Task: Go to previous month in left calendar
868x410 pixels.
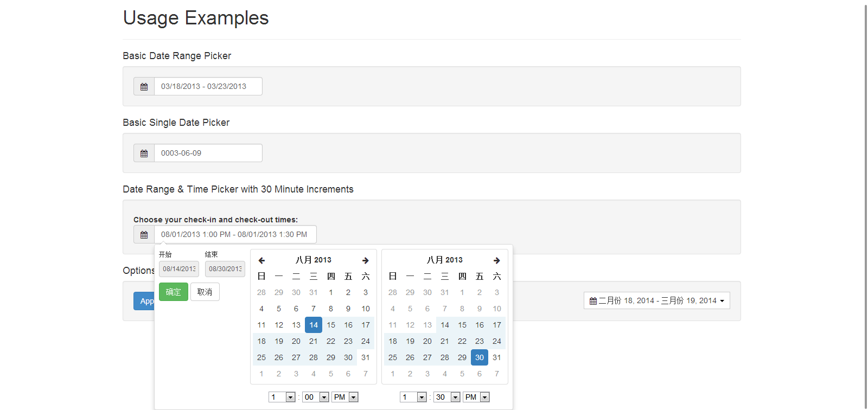Action: (261, 260)
